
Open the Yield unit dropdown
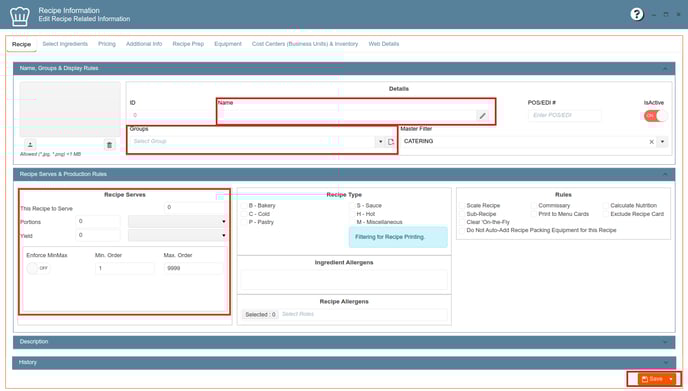coord(177,235)
